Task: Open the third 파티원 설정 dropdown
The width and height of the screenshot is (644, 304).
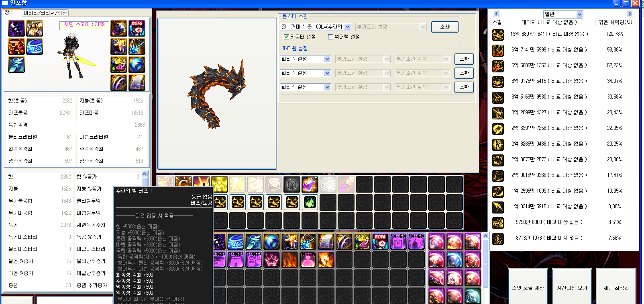Action: click(306, 87)
